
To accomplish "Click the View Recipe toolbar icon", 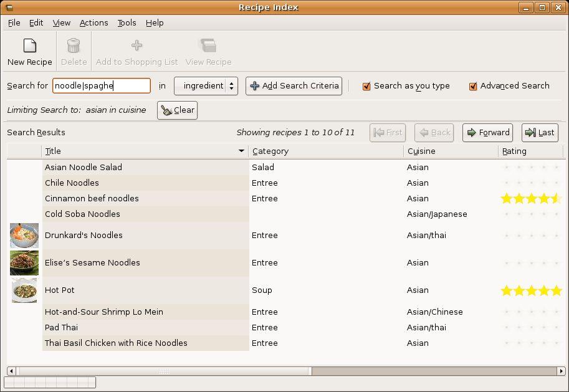I will (208, 45).
